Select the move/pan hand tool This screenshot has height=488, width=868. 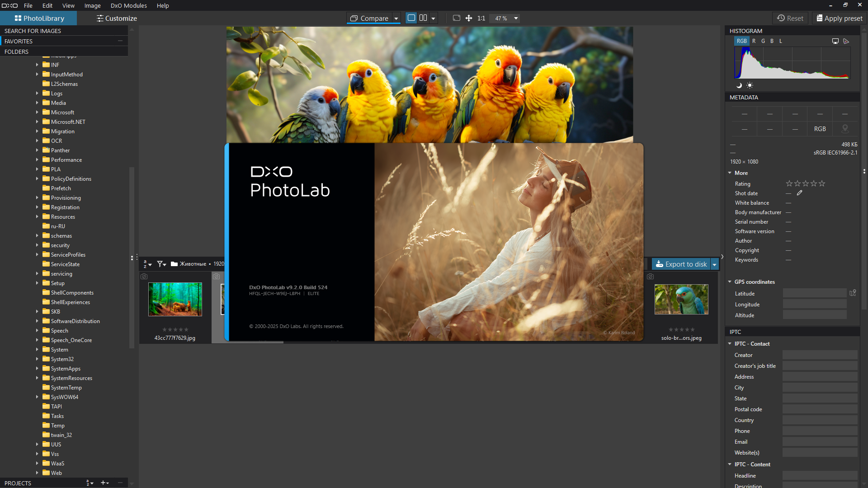(x=469, y=18)
